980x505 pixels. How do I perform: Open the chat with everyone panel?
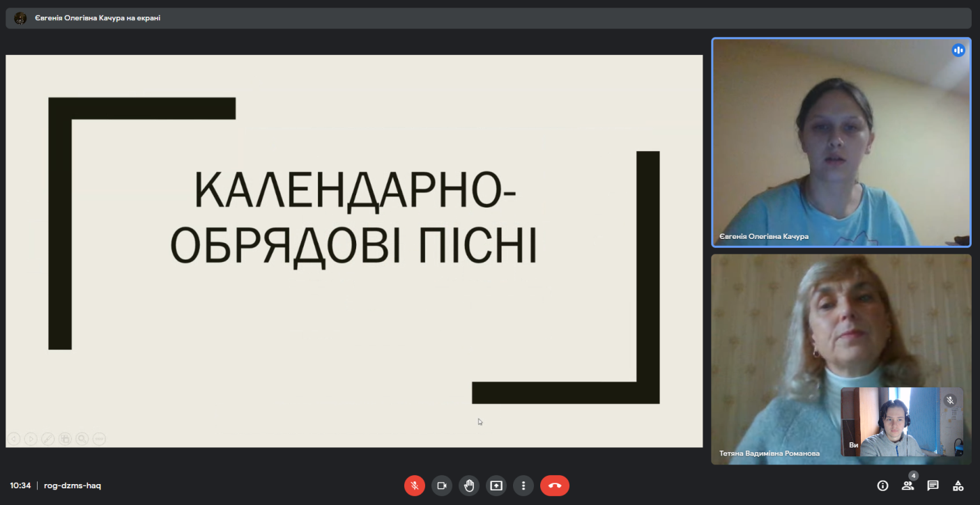click(x=933, y=485)
